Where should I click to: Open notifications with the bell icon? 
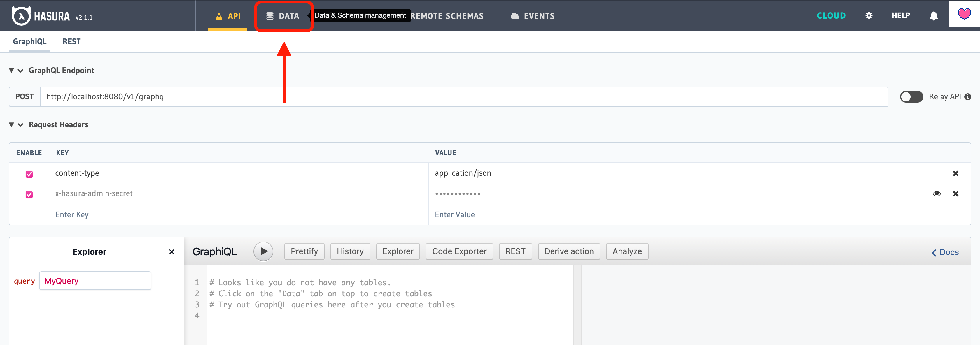click(933, 16)
